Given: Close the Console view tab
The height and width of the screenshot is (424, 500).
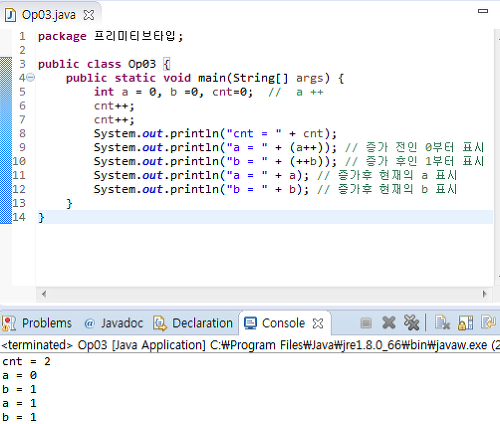Looking at the screenshot, I should coord(318,323).
